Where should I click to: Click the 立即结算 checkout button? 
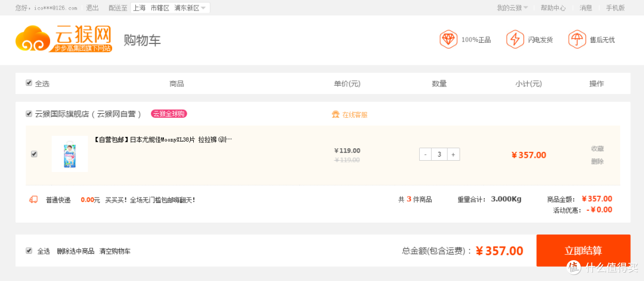coord(583,251)
